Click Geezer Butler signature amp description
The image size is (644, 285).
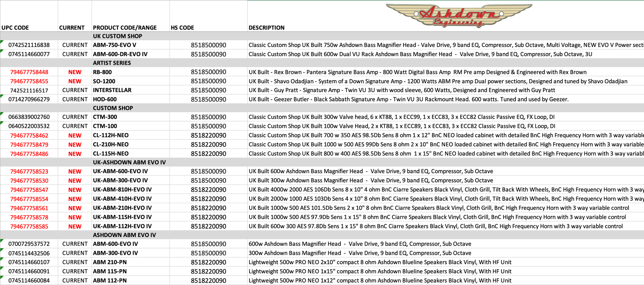point(409,99)
